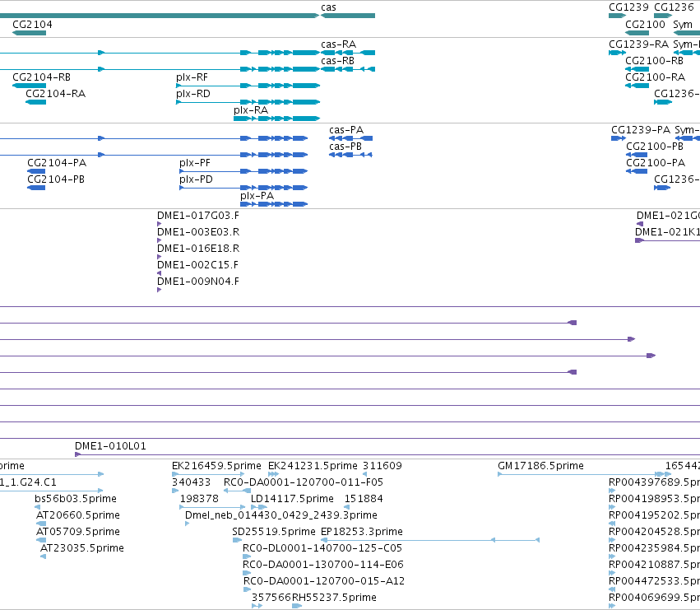
Task: Open the 'CG2100-PA' protein label
Action: coord(656,163)
